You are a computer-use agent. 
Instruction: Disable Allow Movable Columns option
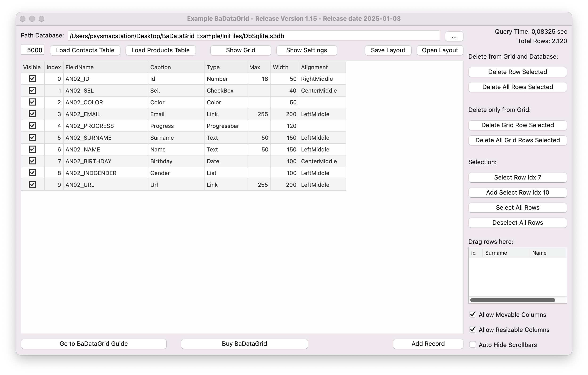click(x=473, y=314)
